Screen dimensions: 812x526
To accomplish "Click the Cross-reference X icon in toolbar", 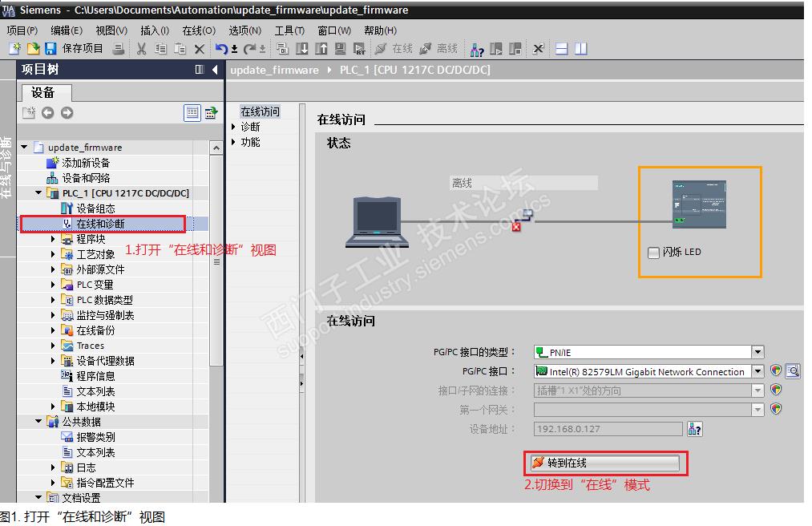I will [539, 49].
